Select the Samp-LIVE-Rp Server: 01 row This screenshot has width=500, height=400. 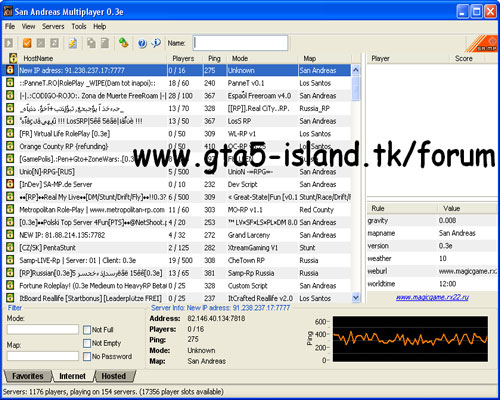pos(177,260)
